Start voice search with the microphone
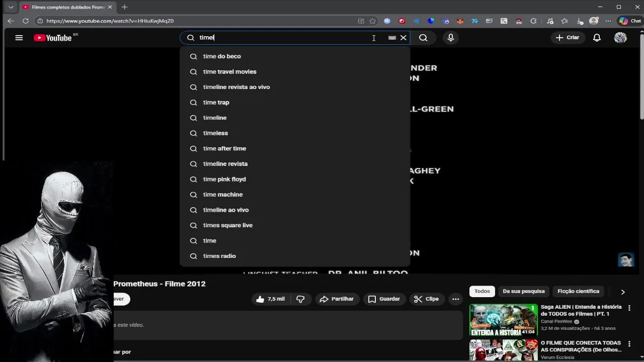644x362 pixels. (451, 38)
